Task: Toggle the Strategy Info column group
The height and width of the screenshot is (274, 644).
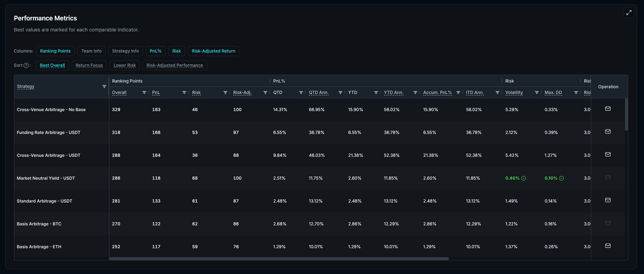Action: point(125,51)
